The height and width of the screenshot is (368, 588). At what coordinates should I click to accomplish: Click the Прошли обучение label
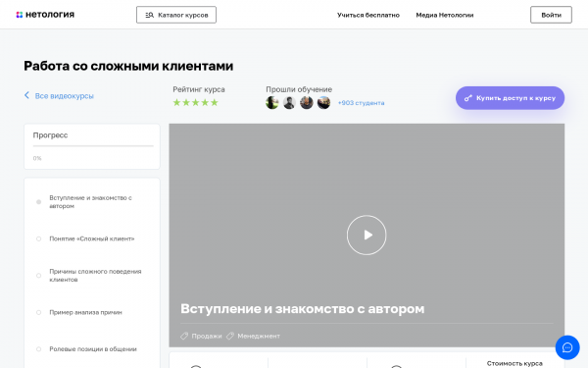click(299, 89)
